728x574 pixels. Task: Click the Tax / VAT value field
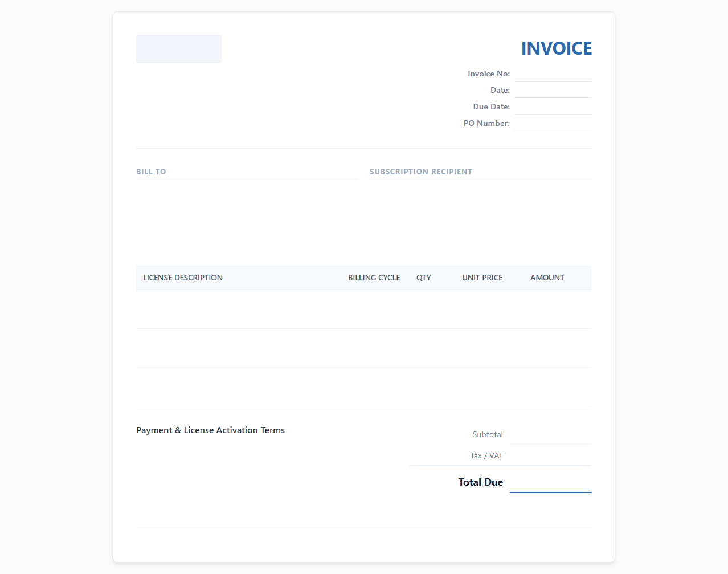[551, 455]
